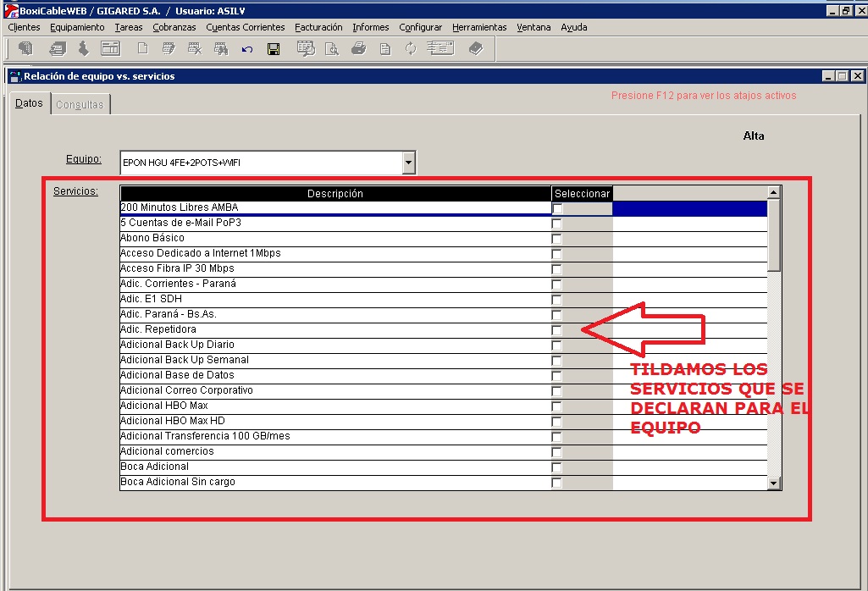Tick the Seleccionar checkbox for Abono Básico

(556, 238)
